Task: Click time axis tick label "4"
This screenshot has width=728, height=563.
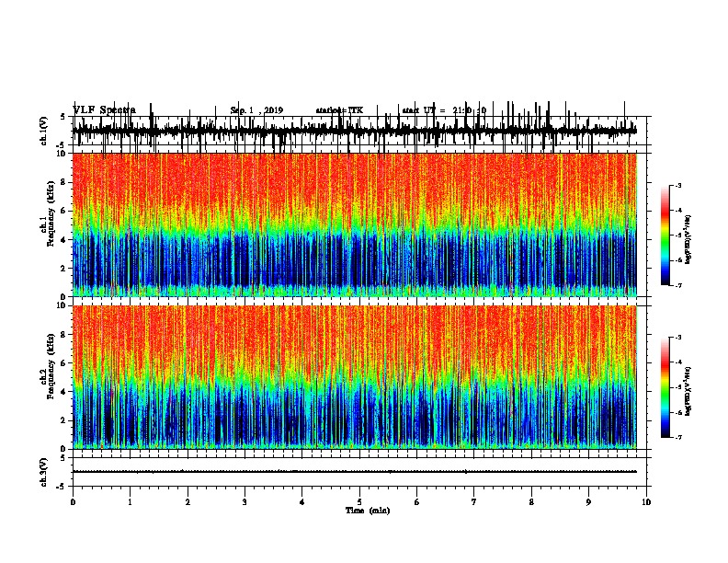Action: point(301,502)
